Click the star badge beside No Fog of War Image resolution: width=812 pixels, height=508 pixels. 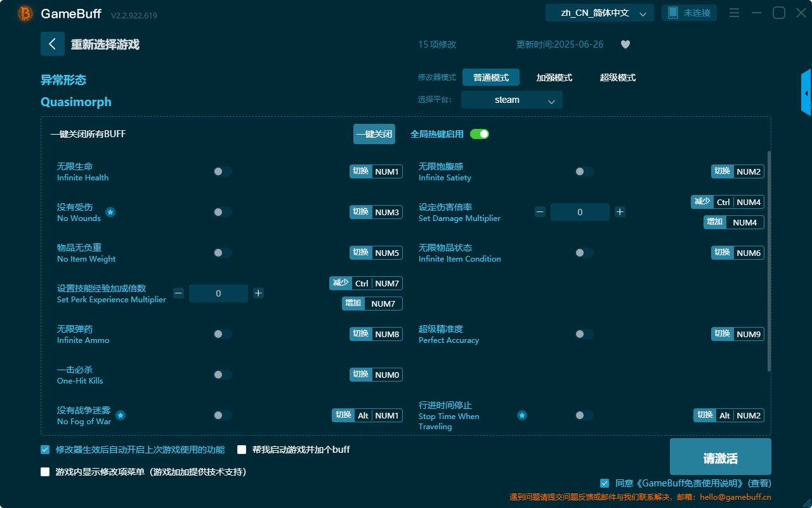point(121,415)
